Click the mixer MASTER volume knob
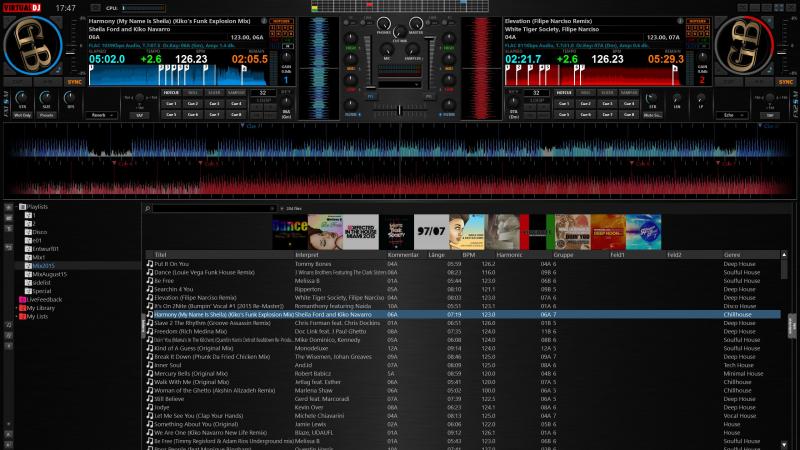The image size is (800, 450). [x=416, y=23]
